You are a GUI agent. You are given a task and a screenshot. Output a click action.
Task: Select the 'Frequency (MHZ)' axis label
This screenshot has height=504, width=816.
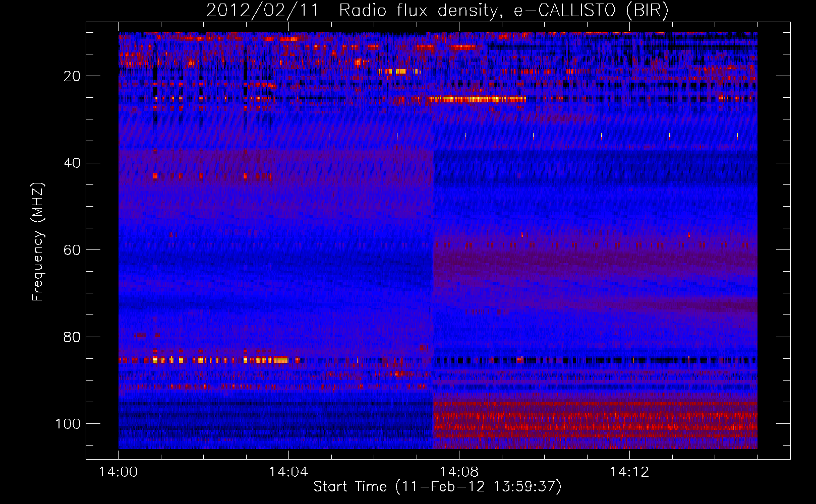pyautogui.click(x=38, y=241)
